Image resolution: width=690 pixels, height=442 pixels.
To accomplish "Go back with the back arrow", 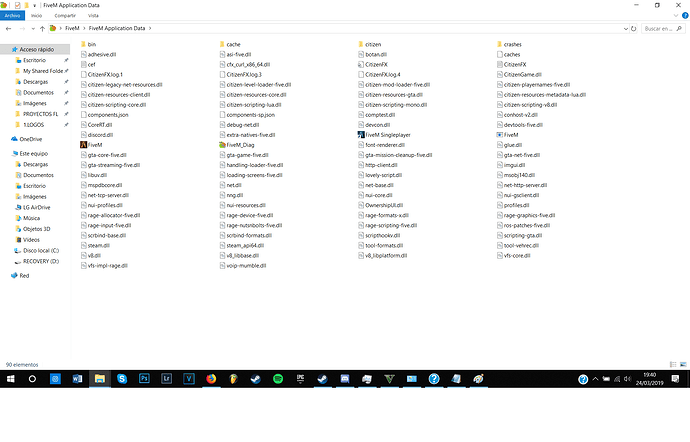I will coord(8,29).
